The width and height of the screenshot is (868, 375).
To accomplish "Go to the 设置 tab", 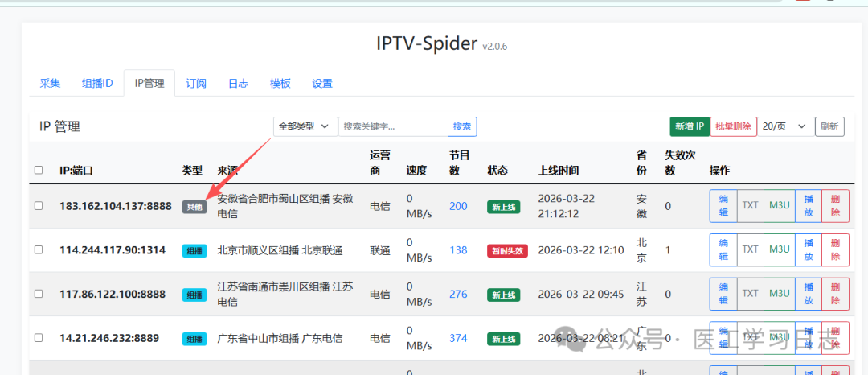I will [x=322, y=83].
